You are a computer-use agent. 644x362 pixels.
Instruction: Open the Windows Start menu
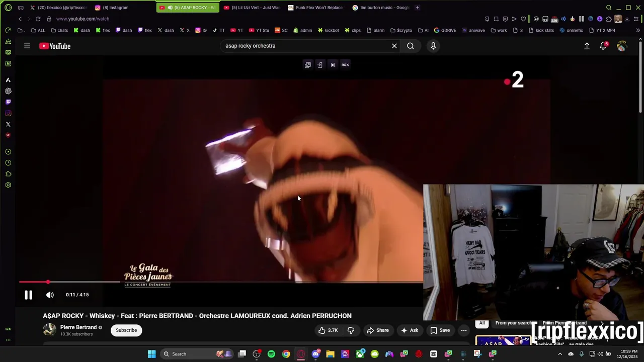(151, 354)
